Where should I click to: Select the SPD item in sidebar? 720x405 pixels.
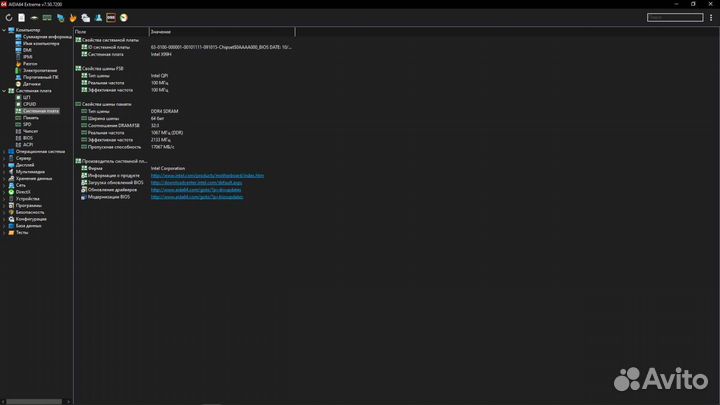(x=28, y=124)
